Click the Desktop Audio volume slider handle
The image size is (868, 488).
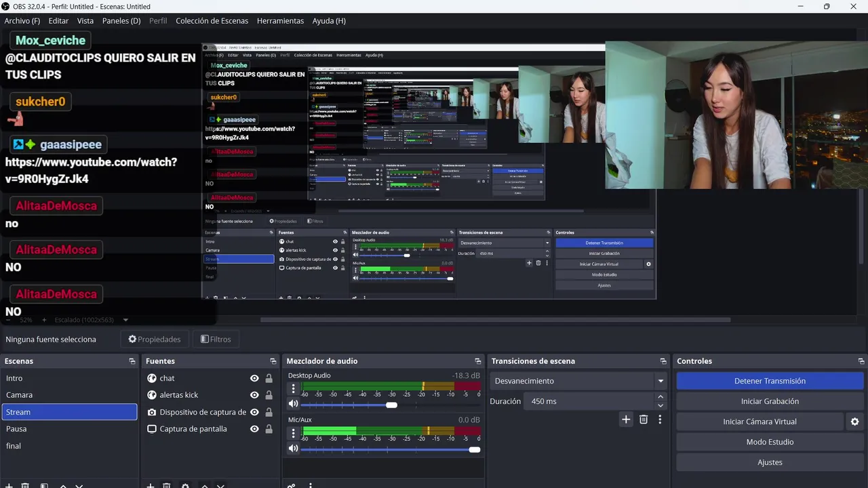pos(391,405)
